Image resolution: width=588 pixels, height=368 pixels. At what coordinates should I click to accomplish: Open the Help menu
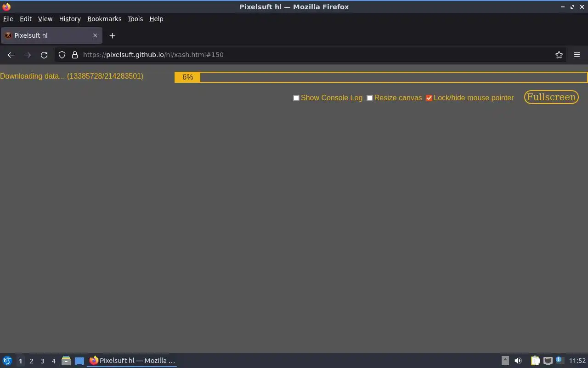pos(156,19)
